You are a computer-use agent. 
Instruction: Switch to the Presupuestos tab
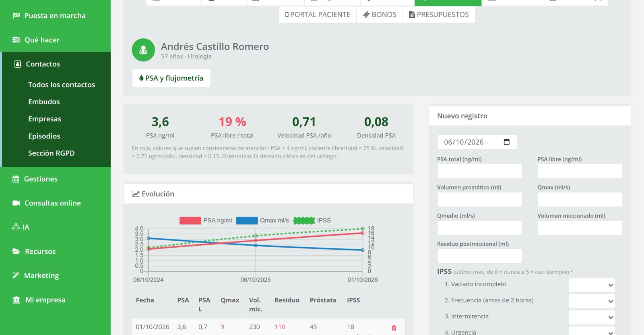pyautogui.click(x=439, y=14)
